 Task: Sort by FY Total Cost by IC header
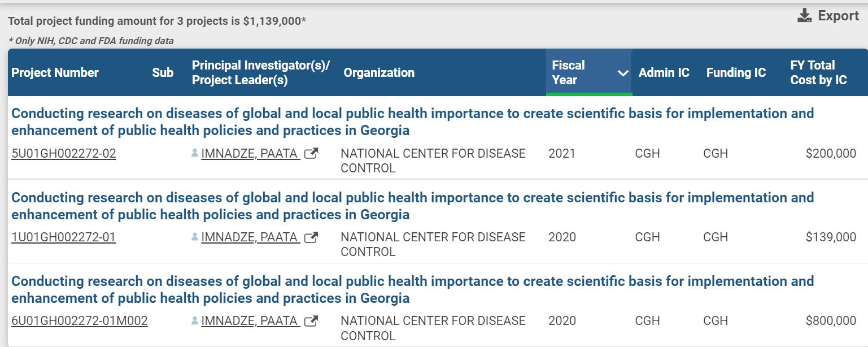(x=818, y=73)
